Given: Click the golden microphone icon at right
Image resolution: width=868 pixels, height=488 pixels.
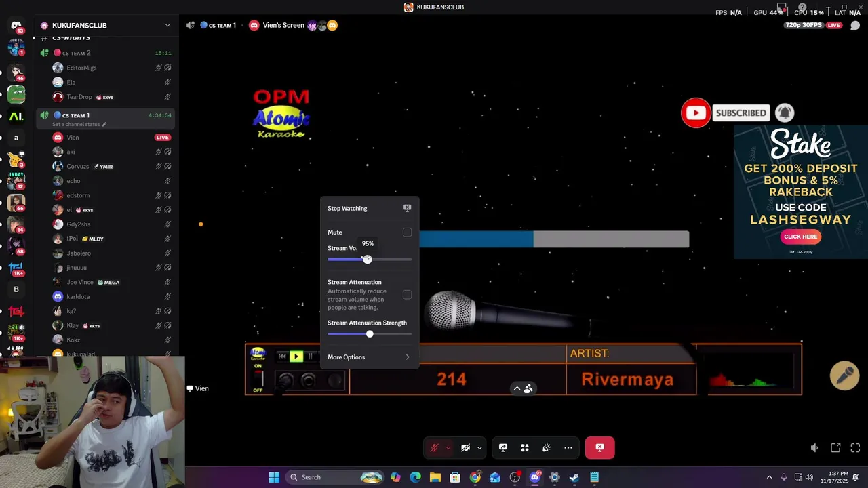Looking at the screenshot, I should (845, 375).
